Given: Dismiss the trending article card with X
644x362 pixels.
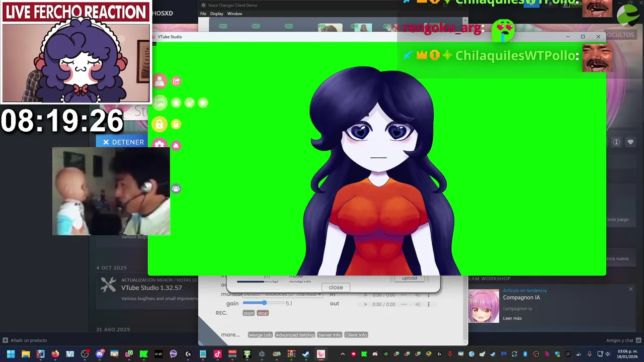Looking at the screenshot, I should coord(631,289).
